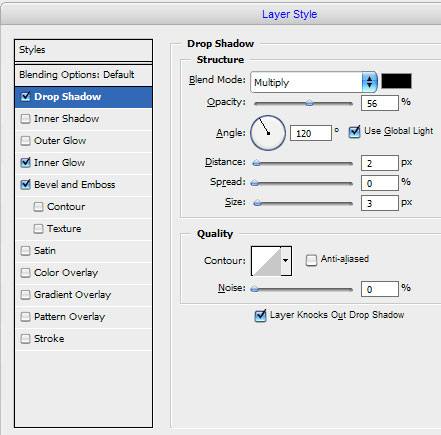Enable the Outer Glow checkbox
The height and width of the screenshot is (435, 441).
pyautogui.click(x=25, y=141)
